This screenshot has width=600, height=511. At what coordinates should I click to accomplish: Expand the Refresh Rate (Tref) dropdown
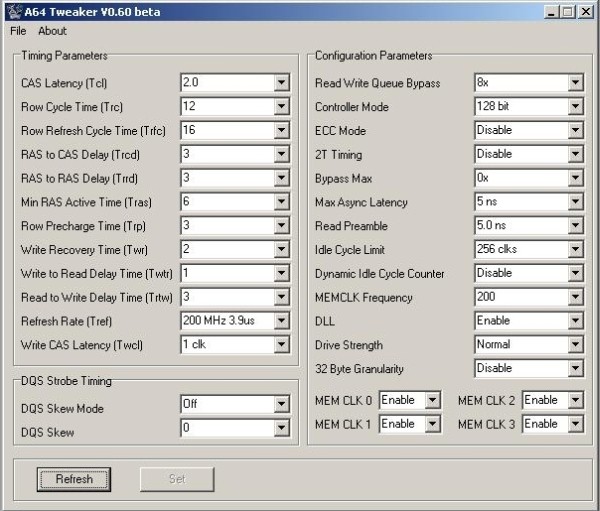coord(281,321)
